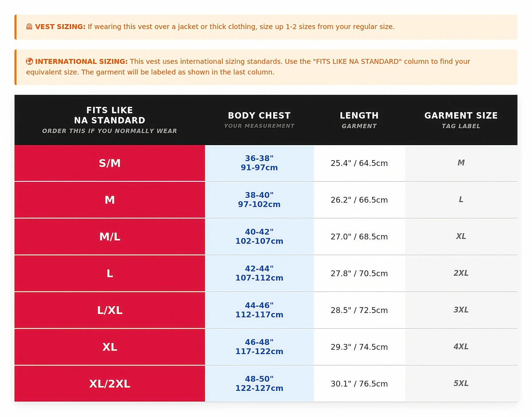532x417 pixels.
Task: Click the 2XL garment tag label
Action: click(x=461, y=273)
